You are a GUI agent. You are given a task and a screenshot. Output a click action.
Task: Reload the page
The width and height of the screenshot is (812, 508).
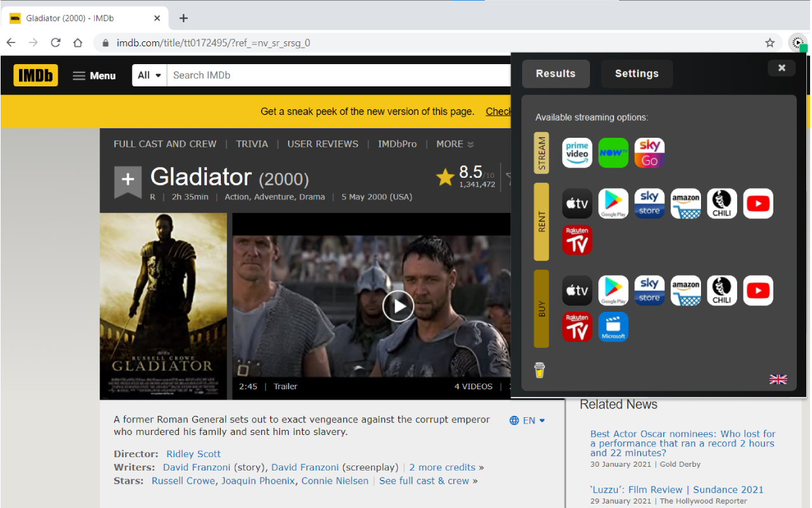(56, 43)
